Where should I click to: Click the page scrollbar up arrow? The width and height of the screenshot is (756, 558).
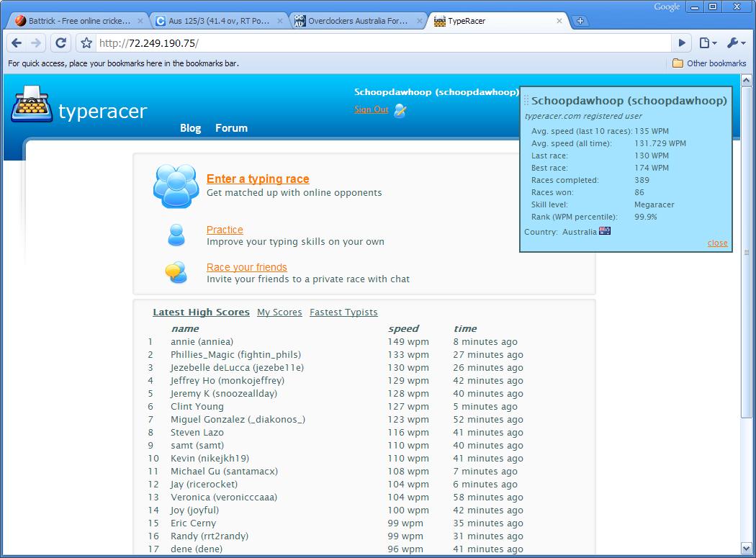[747, 80]
